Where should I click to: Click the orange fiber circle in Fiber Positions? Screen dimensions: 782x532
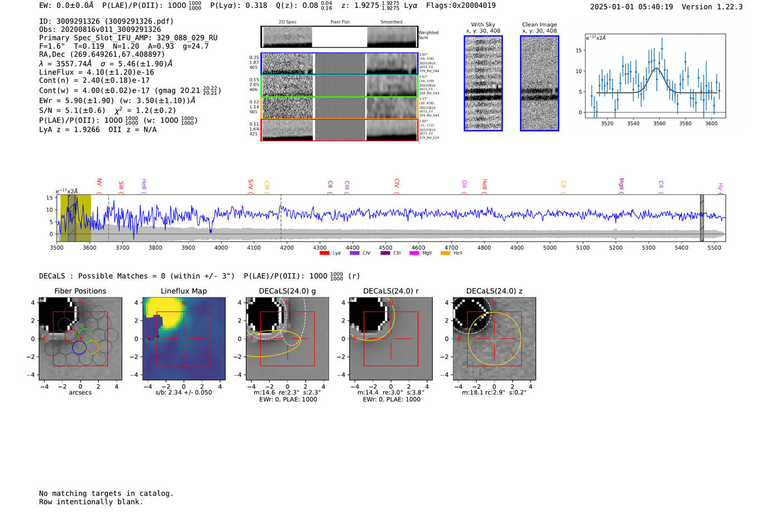point(92,347)
